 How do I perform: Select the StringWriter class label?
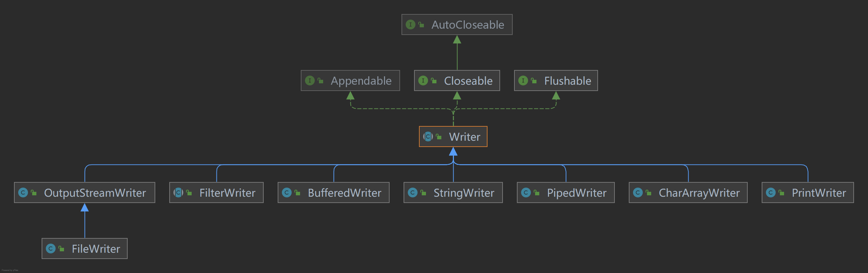pos(464,193)
